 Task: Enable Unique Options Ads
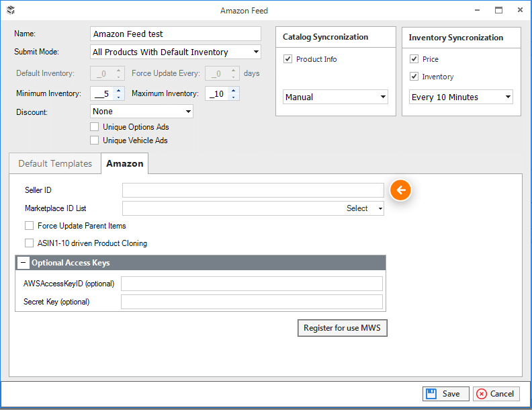click(94, 127)
